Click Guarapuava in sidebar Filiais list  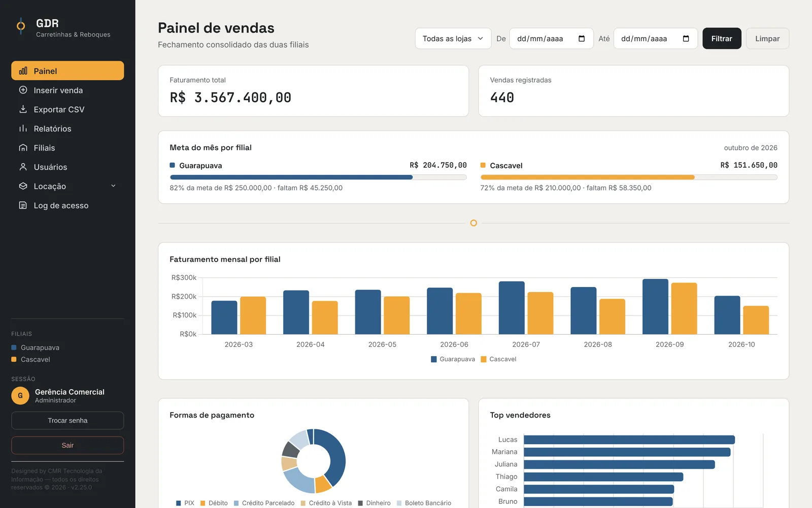coord(35,347)
